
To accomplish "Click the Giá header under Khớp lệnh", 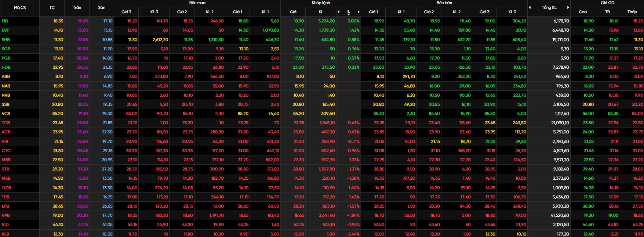I will click(293, 12).
